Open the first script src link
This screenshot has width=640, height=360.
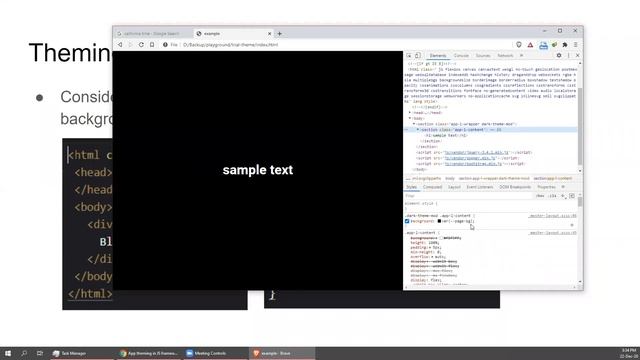(x=477, y=153)
